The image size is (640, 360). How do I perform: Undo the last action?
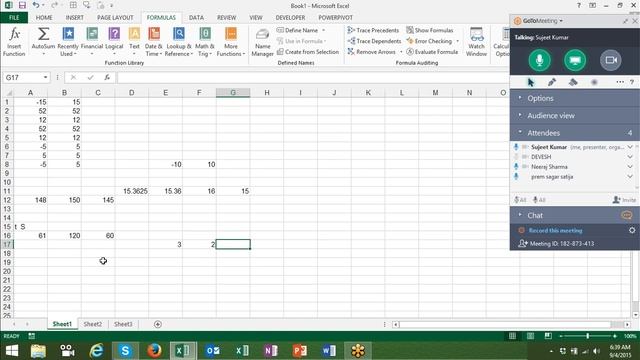[36, 5]
